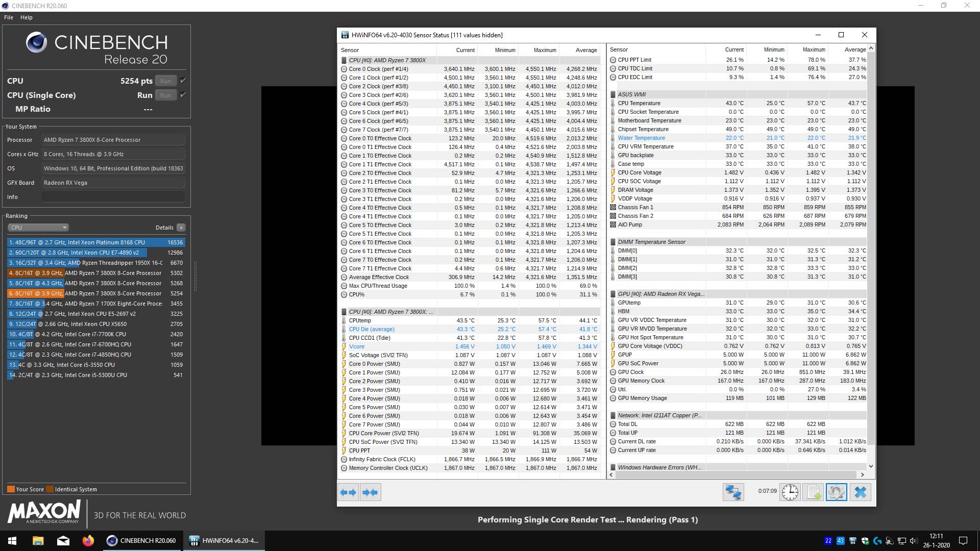The height and width of the screenshot is (551, 980).
Task: Collapse Windows Hardware Errors group
Action: 613,467
